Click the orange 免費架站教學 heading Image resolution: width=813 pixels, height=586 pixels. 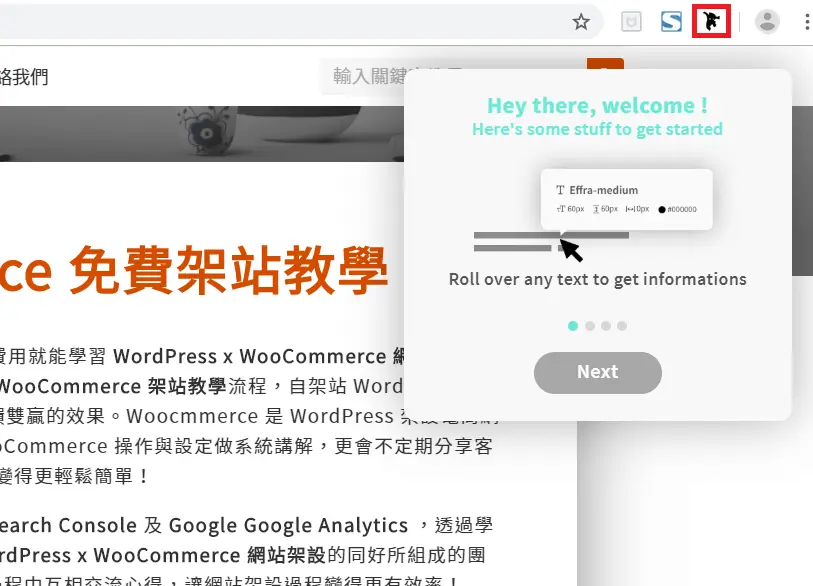point(229,271)
